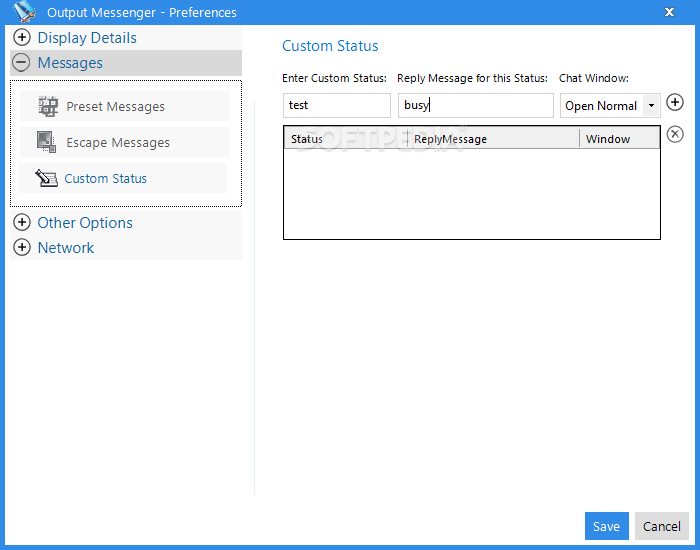Viewport: 700px width, 550px height.
Task: Click the Output Messenger app logo icon
Action: tap(23, 12)
